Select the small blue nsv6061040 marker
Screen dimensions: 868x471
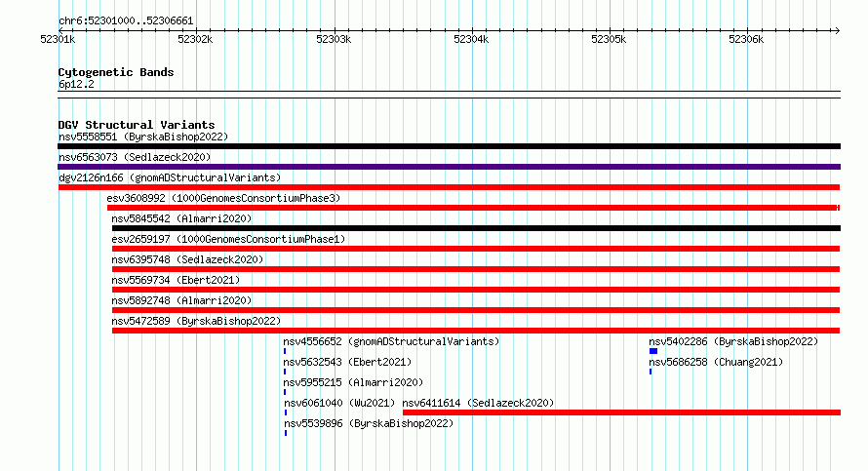[x=286, y=412]
